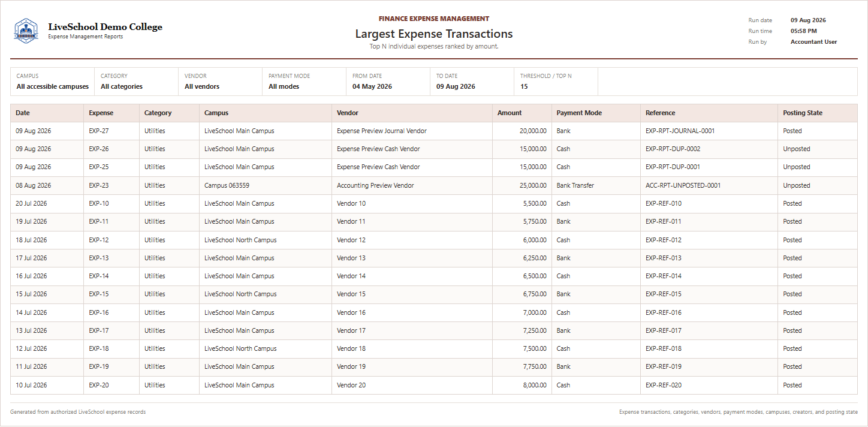Select expense EXP-23 cell

coord(111,185)
